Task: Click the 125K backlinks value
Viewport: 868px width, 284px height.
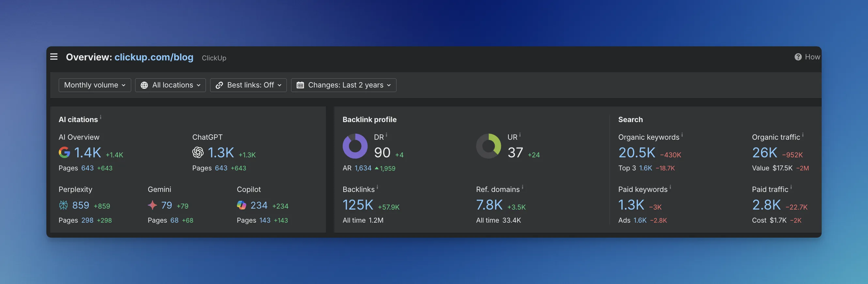Action: 358,205
